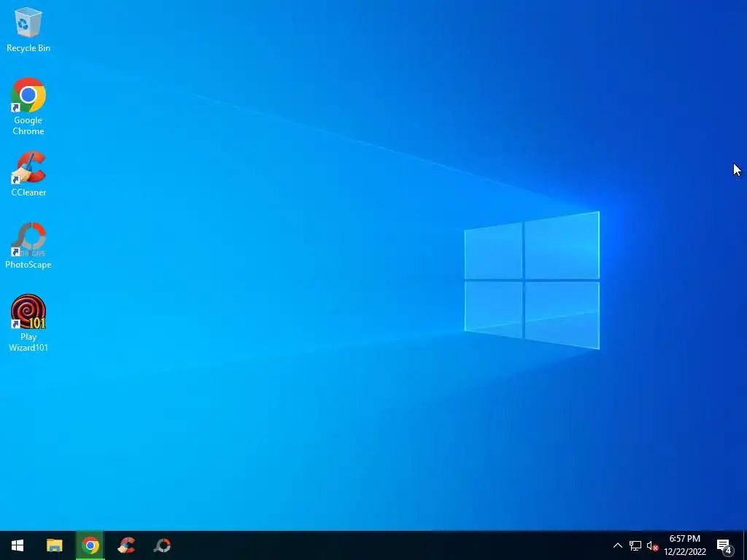Viewport: 747px width, 560px height.
Task: Open the Windows Start menu
Action: pyautogui.click(x=18, y=545)
